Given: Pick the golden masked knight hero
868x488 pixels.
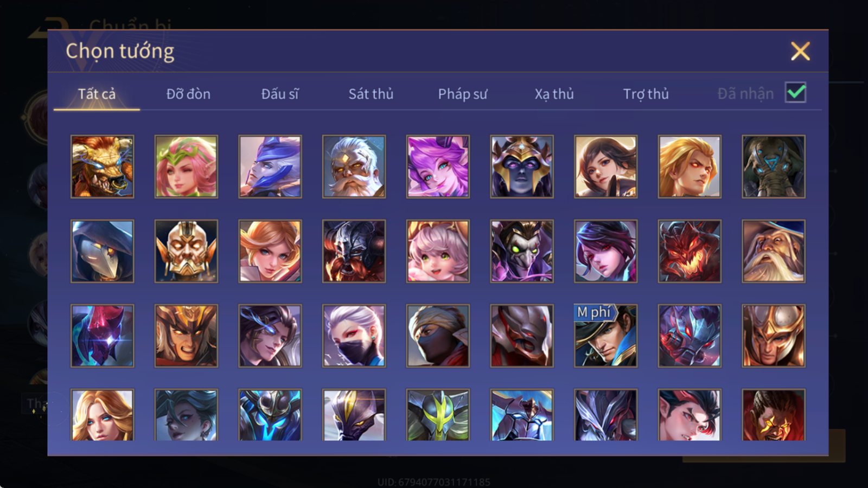Looking at the screenshot, I should pos(186,251).
